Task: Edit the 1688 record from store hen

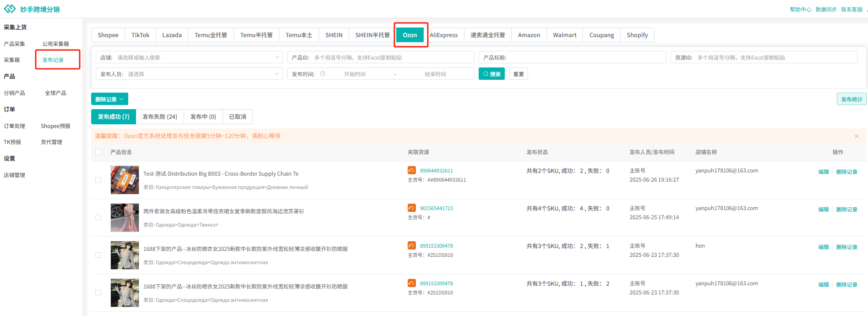Action: pyautogui.click(x=824, y=247)
